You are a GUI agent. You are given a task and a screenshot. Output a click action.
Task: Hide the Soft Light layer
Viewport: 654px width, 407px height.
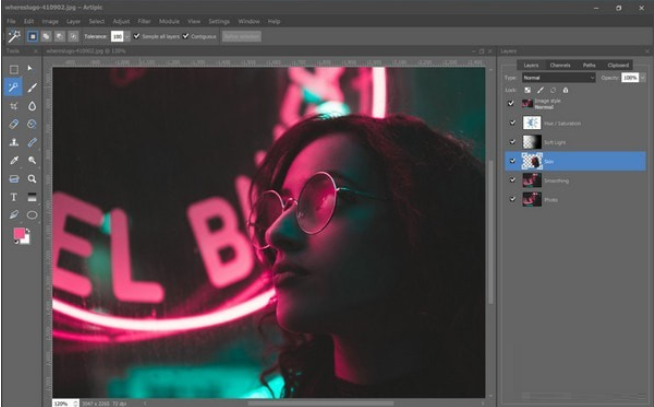point(513,141)
